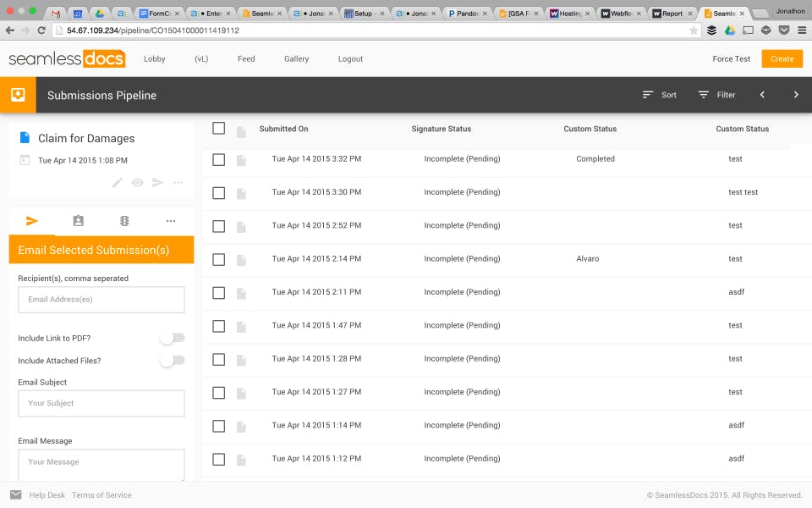This screenshot has width=812, height=508.
Task: Click the eye preview icon in document card
Action: tap(137, 183)
